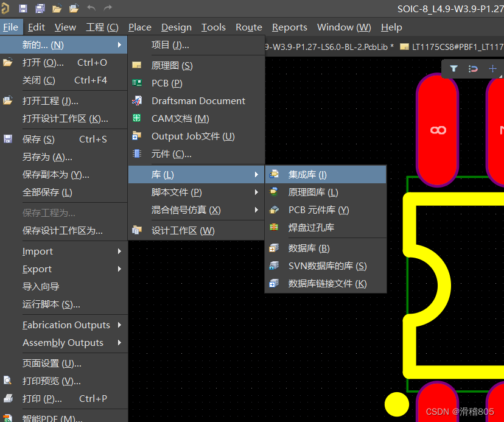
Task: Click the Open Project icon in the title bar
Action: point(74,9)
